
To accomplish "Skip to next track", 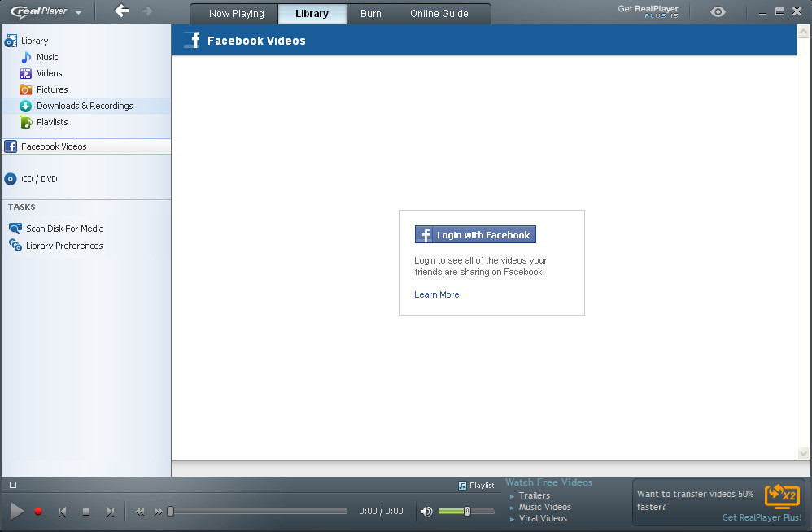I will click(x=110, y=512).
